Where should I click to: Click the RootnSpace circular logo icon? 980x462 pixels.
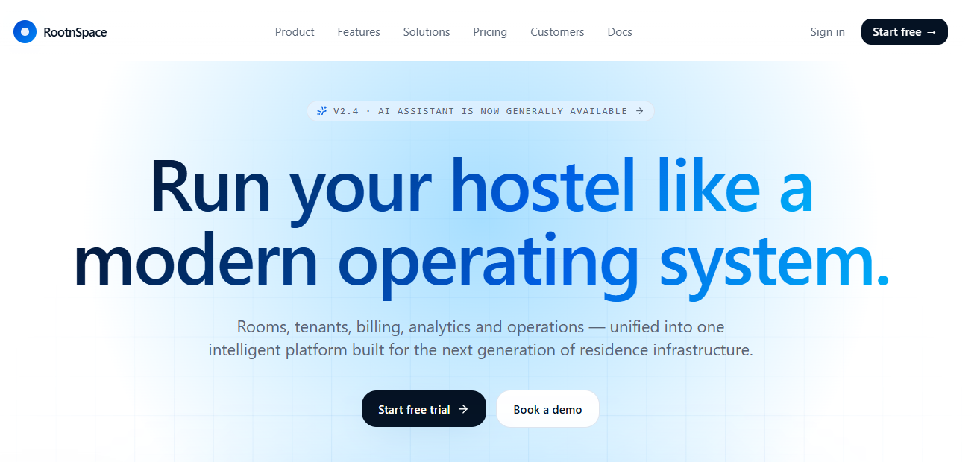click(x=25, y=31)
